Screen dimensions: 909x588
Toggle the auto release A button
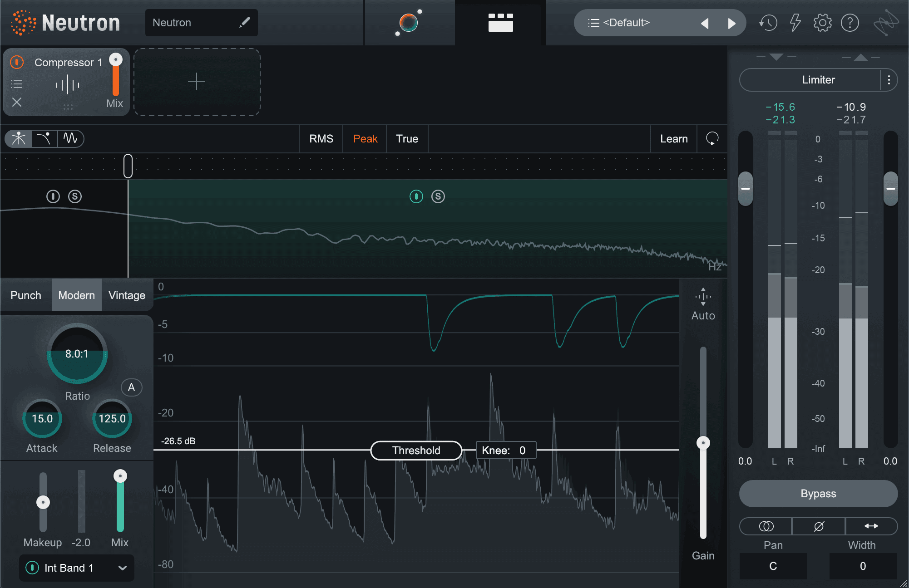132,387
